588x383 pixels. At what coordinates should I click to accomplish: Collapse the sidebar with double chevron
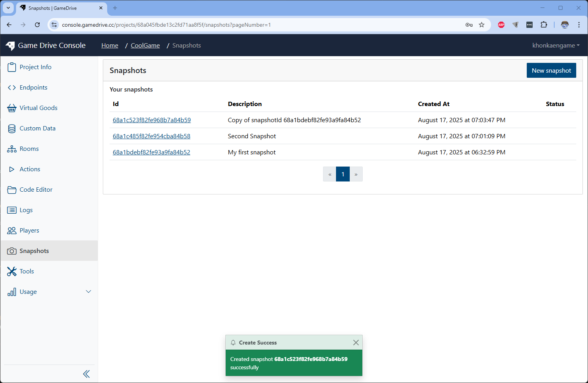coord(86,374)
